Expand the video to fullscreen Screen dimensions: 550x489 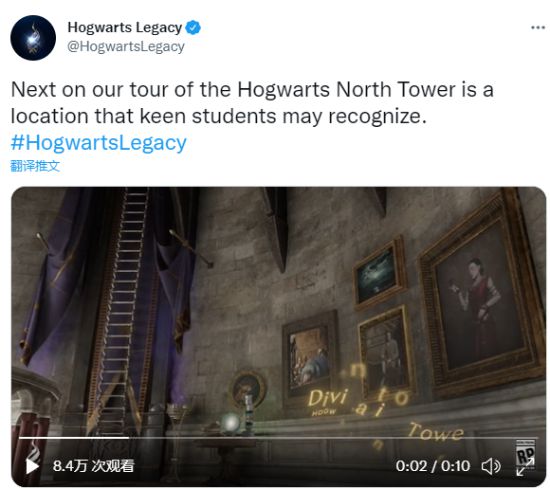[x=525, y=467]
